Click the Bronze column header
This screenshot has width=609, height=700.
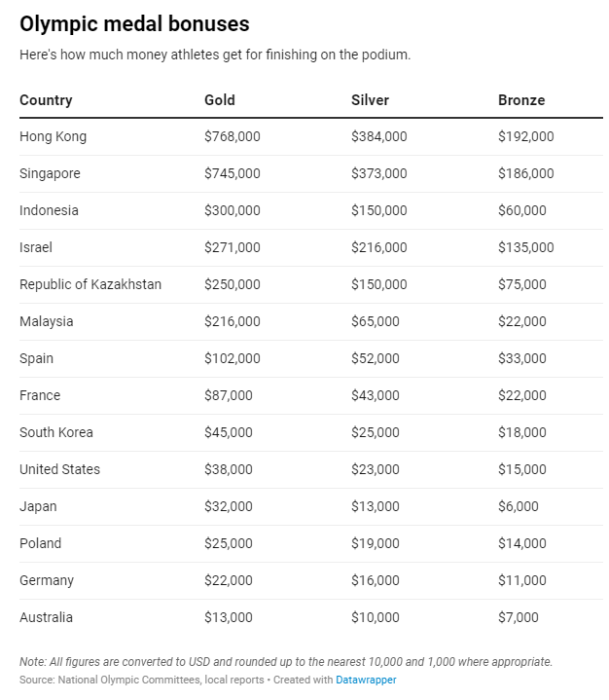pos(521,100)
